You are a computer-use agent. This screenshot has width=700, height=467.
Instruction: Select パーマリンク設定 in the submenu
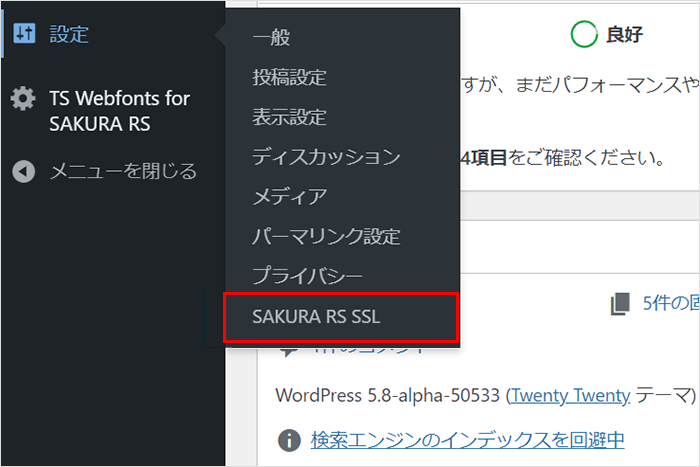326,236
